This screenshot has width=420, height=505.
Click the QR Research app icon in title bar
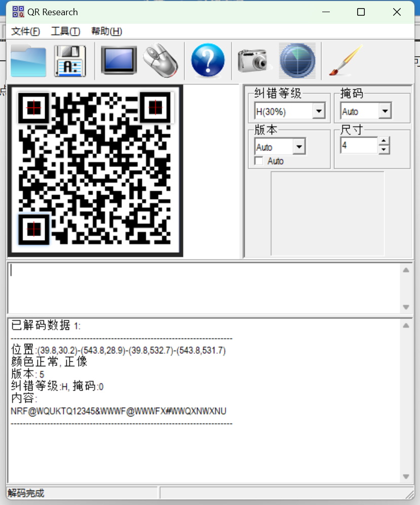click(18, 12)
